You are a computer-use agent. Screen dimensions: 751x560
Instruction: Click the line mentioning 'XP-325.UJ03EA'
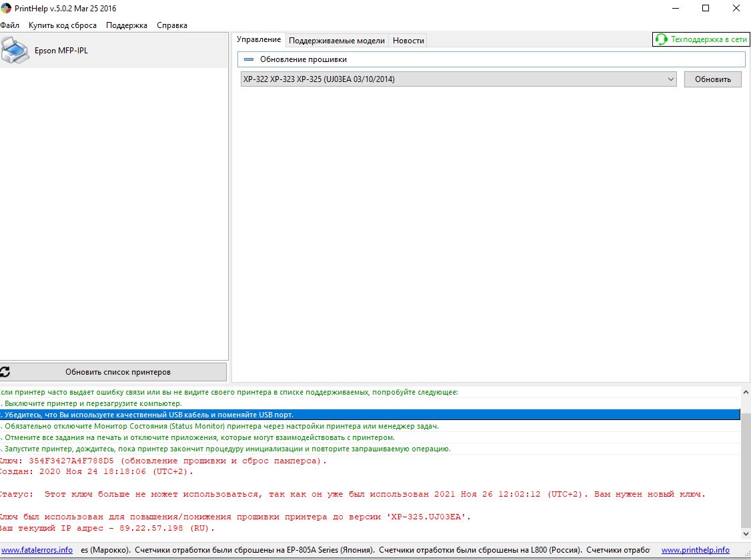pyautogui.click(x=235, y=517)
